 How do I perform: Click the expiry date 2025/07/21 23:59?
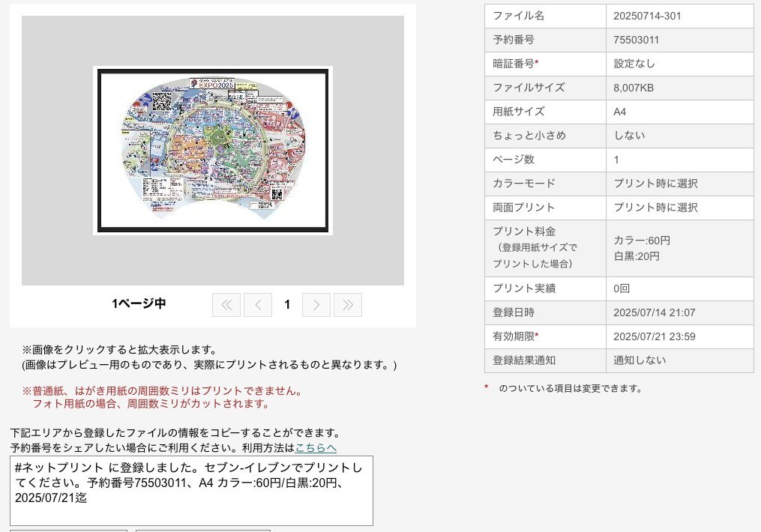(x=655, y=336)
